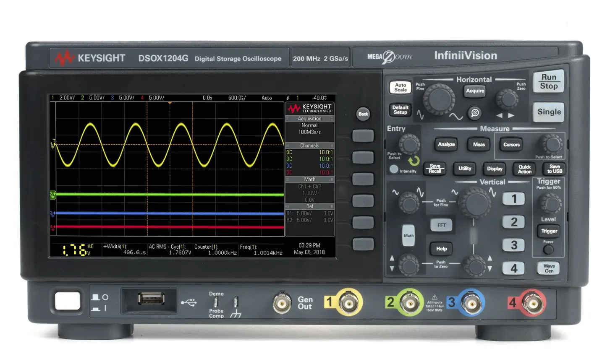Turn on the Wave Gen key
Viewport: 610px width, 364px height.
pos(549,268)
